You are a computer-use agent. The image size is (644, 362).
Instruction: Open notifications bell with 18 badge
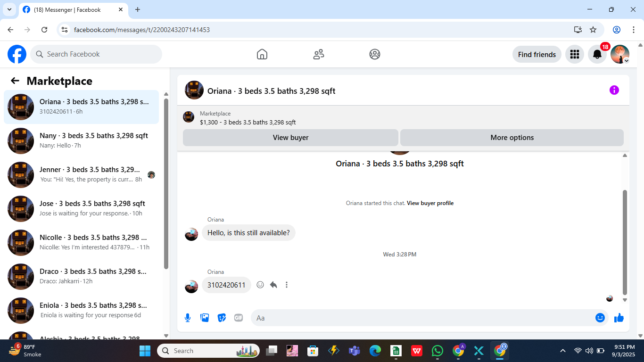tap(597, 54)
